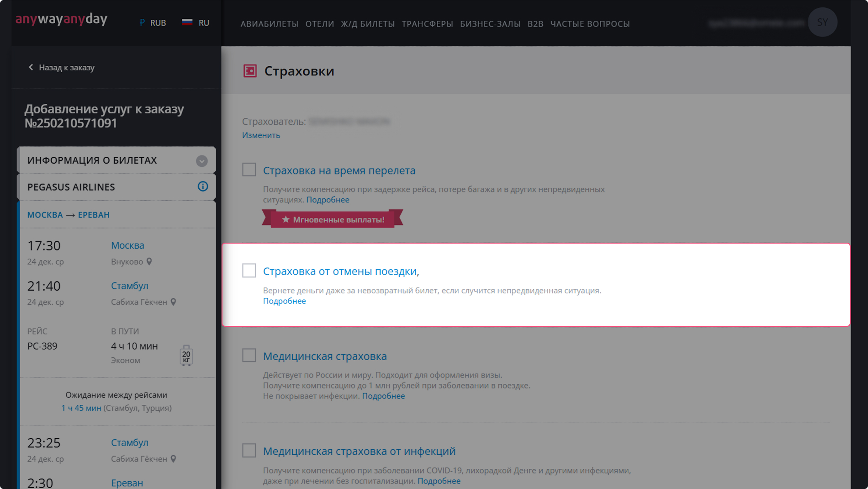Screen dimensions: 868x489
Task: Click the insurance section header icon
Action: (x=250, y=71)
